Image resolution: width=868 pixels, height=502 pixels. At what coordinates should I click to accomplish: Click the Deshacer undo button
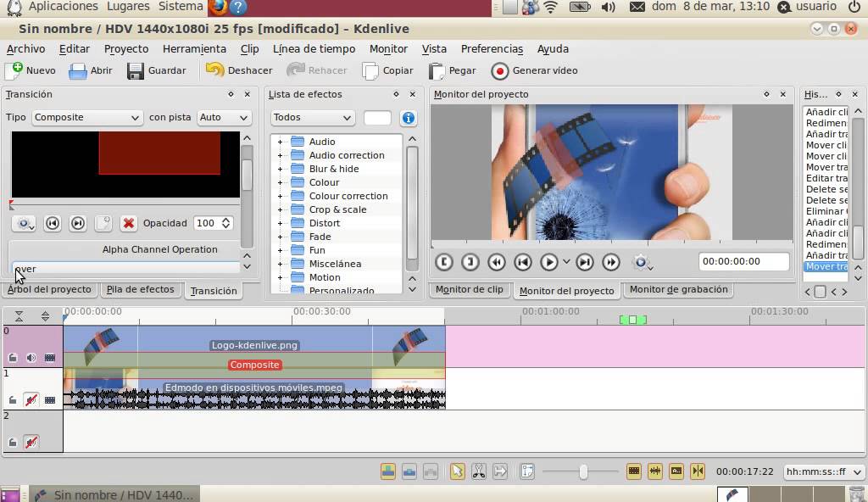pos(239,70)
